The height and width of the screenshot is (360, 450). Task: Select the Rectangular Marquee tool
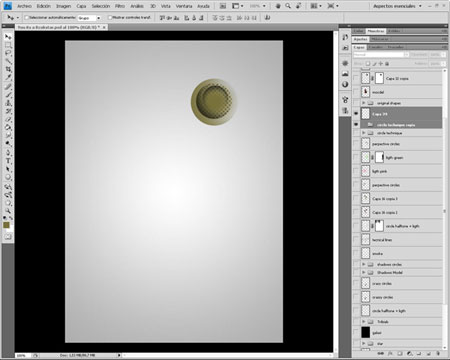point(8,45)
